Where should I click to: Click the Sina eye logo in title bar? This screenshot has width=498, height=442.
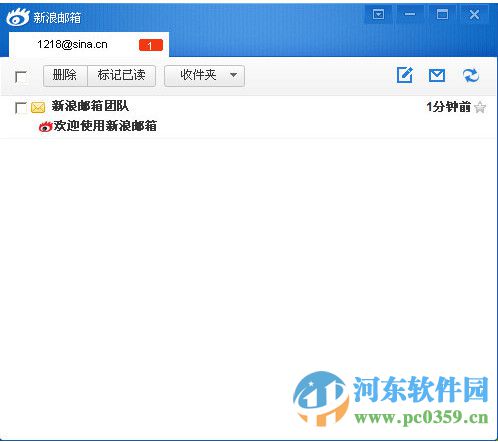pyautogui.click(x=18, y=16)
